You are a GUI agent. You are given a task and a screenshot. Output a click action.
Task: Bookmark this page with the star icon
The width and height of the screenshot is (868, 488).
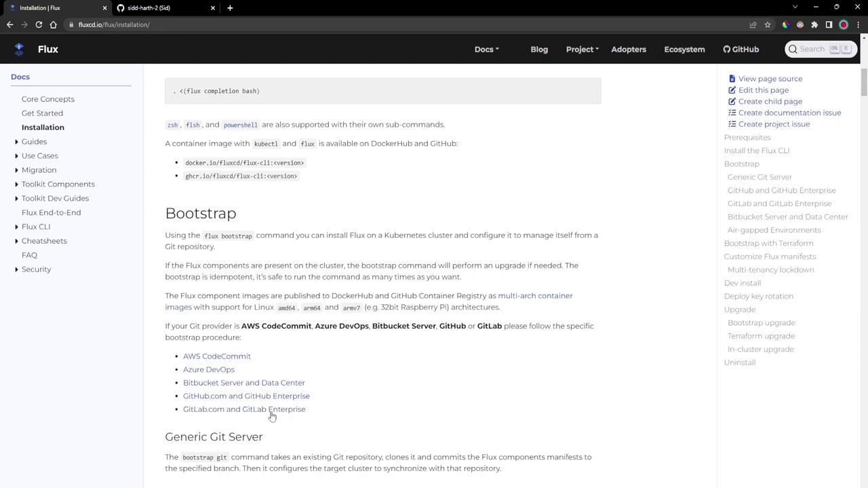tap(768, 24)
